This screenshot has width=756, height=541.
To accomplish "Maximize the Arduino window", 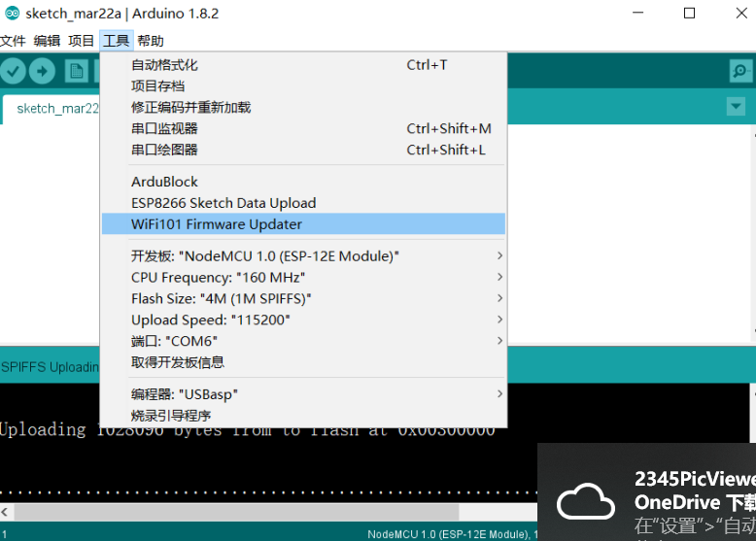I will [x=690, y=13].
